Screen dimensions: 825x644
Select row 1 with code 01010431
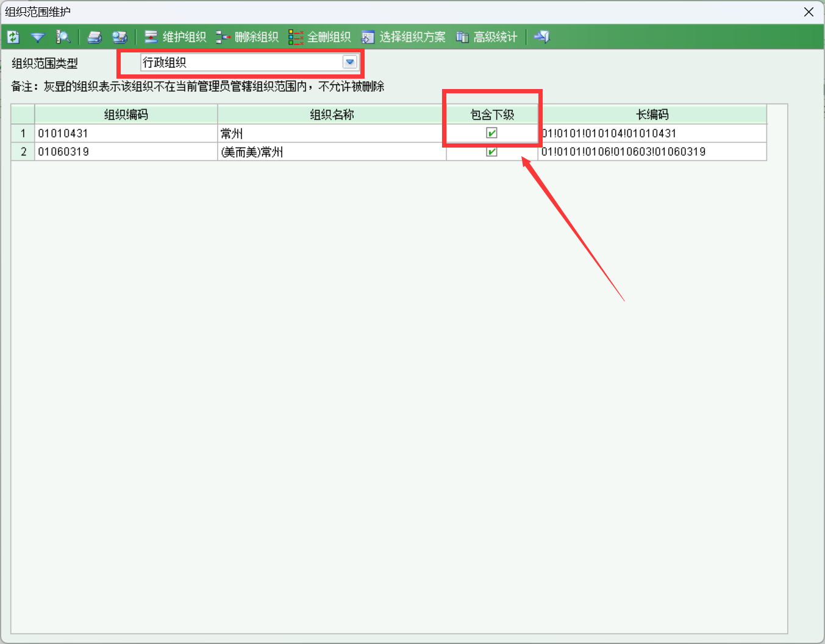click(63, 134)
